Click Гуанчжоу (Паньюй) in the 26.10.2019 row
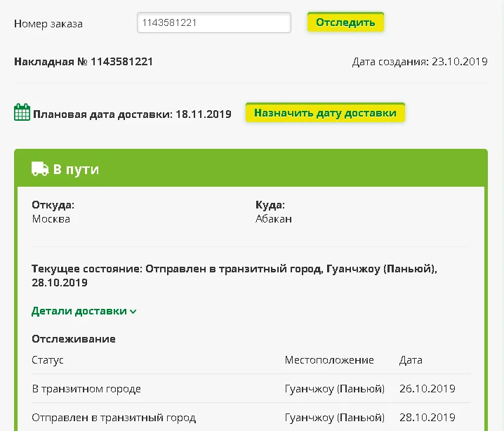 point(335,389)
